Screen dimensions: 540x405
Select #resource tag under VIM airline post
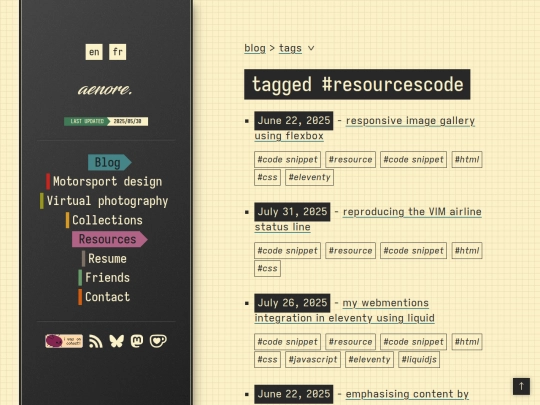tap(350, 251)
